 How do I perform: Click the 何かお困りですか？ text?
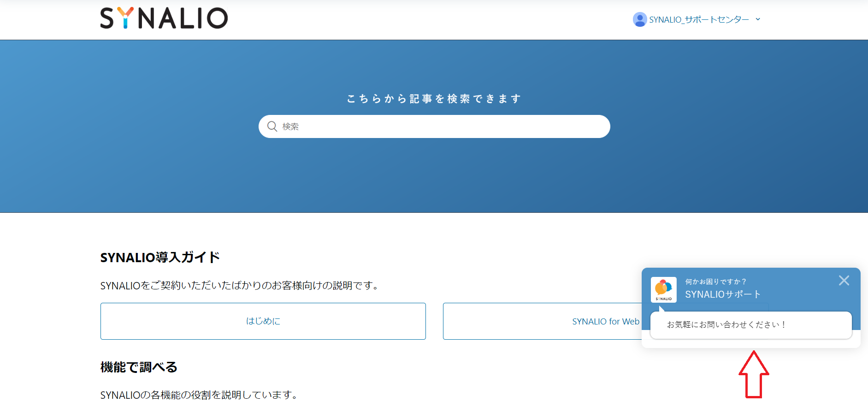coord(715,282)
